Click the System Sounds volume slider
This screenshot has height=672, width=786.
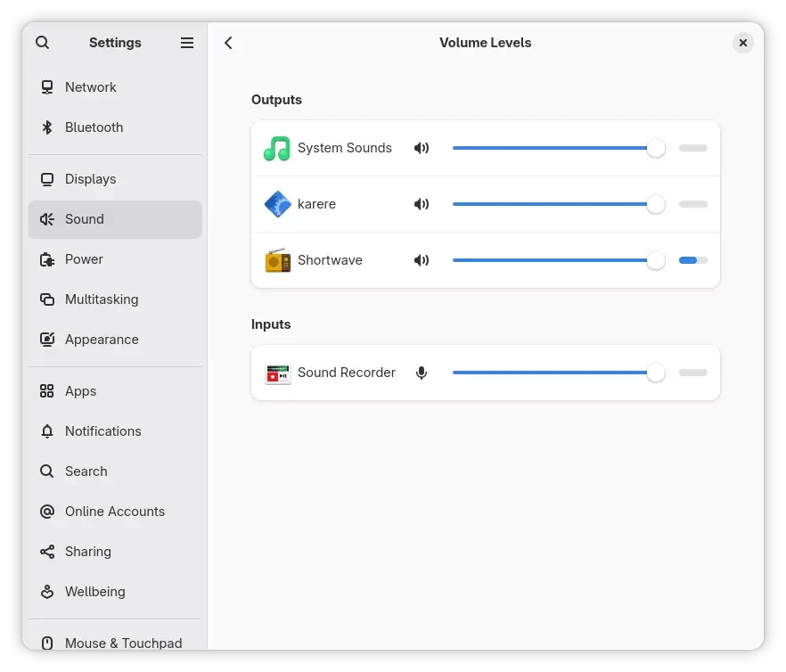pos(553,148)
